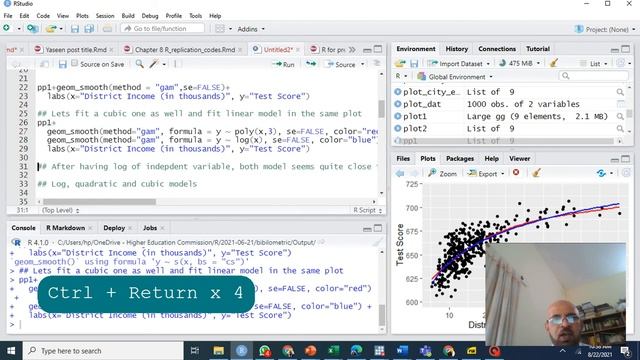This screenshot has width=640, height=360.
Task: View plot1 object via its magnifier icon
Action: pyautogui.click(x=620, y=117)
